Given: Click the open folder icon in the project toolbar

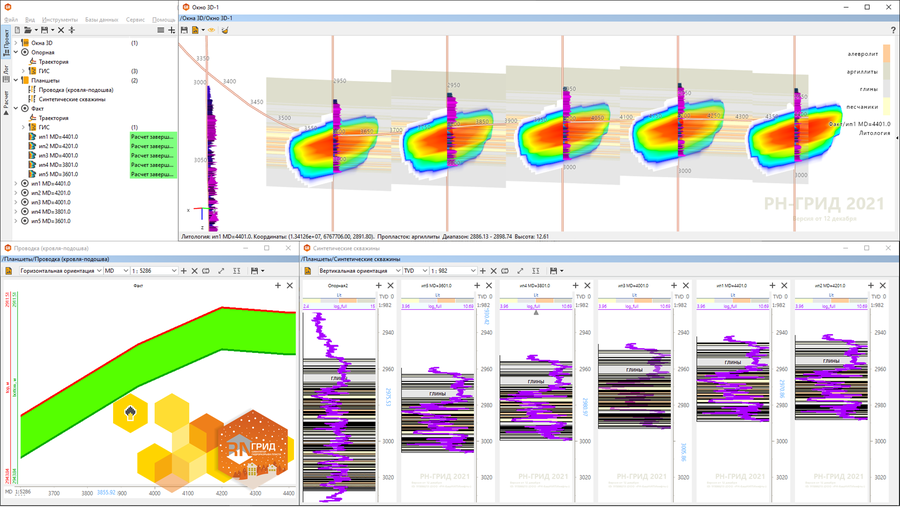Looking at the screenshot, I should coord(29,30).
